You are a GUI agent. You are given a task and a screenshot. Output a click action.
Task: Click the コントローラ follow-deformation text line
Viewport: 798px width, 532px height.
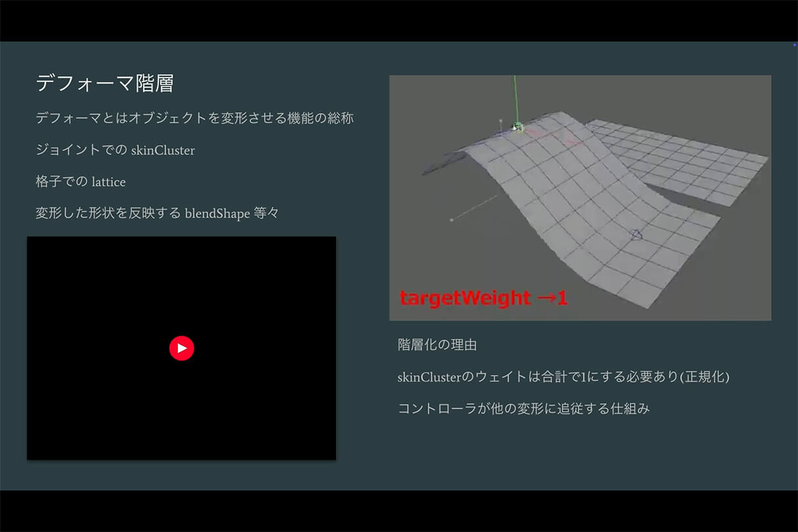523,409
